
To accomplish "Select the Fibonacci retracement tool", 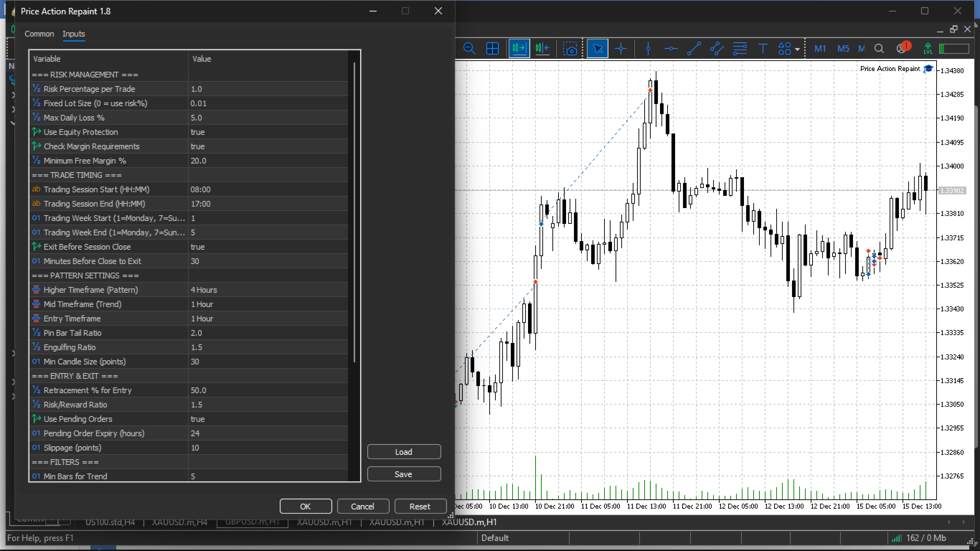I will [x=740, y=49].
